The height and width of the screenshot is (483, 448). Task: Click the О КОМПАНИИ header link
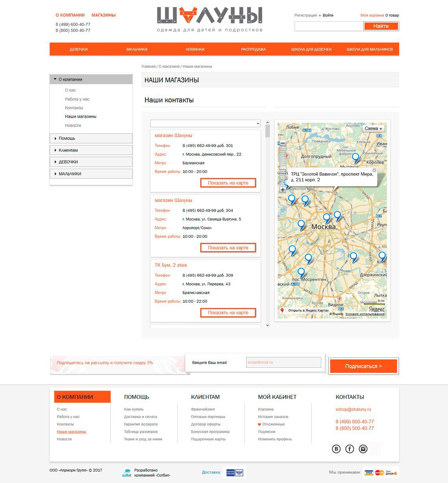coord(70,15)
